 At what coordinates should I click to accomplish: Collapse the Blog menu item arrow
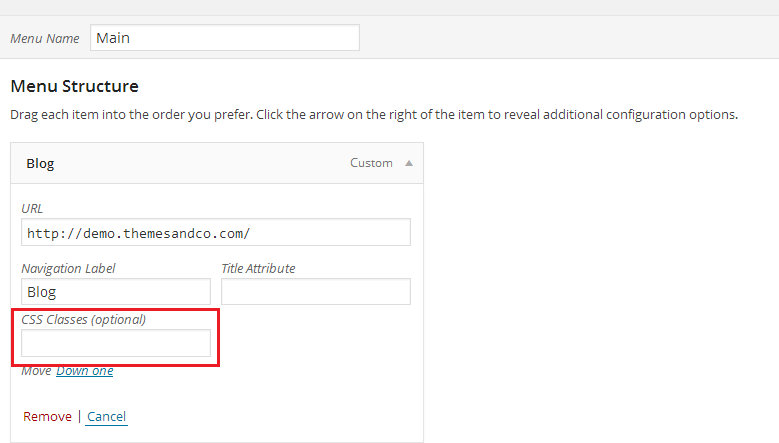(408, 163)
